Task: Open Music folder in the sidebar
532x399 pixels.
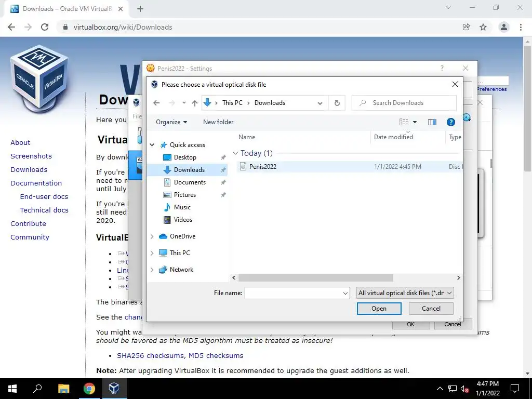Action: coord(182,207)
